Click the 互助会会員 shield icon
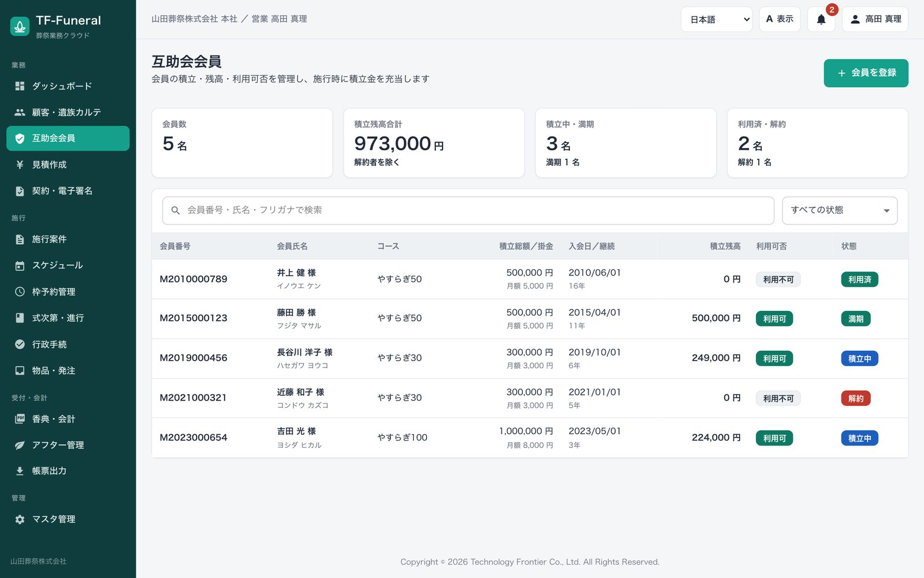The height and width of the screenshot is (578, 924). click(x=20, y=138)
